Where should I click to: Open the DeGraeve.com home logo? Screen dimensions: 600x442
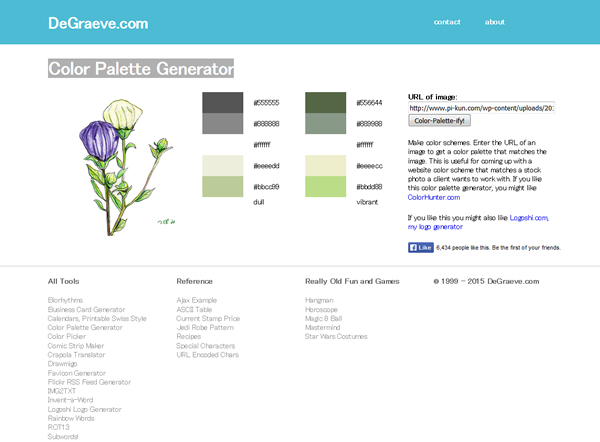click(x=98, y=23)
